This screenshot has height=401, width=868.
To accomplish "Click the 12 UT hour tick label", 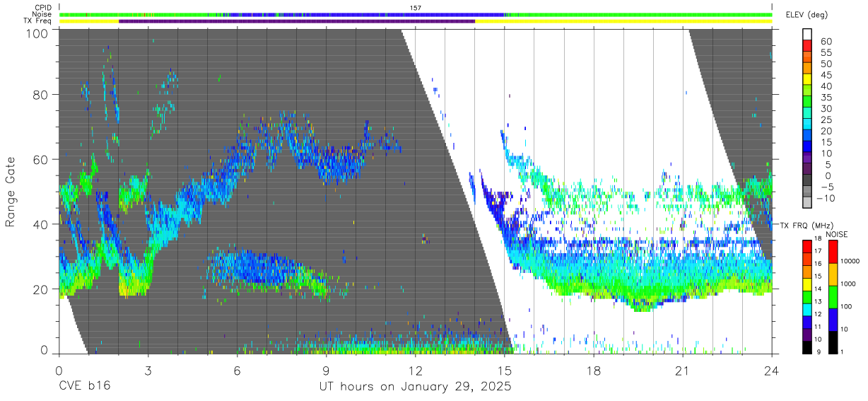I will [x=415, y=370].
